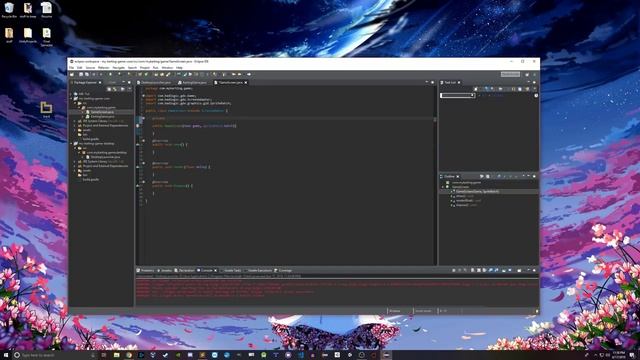Open the Windows Start menu
Viewport: 640px width, 360px height.
[6, 355]
